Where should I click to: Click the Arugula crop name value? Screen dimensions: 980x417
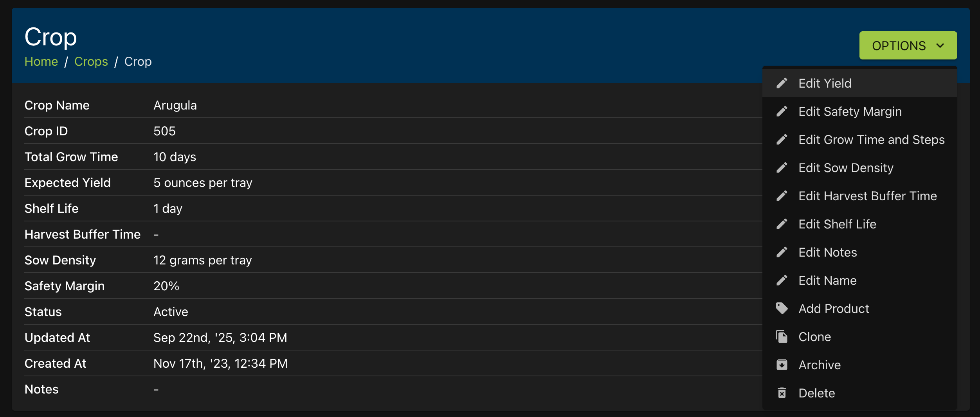175,105
